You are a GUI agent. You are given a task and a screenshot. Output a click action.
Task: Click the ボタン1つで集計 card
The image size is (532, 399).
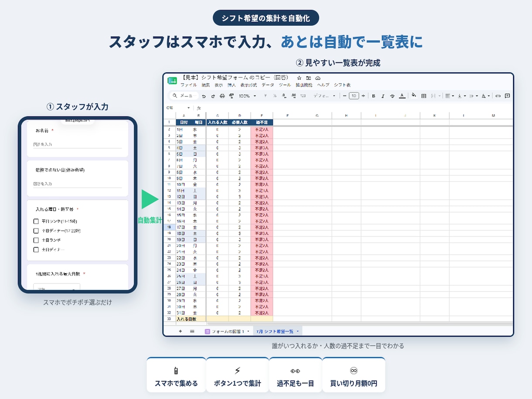tap(238, 375)
